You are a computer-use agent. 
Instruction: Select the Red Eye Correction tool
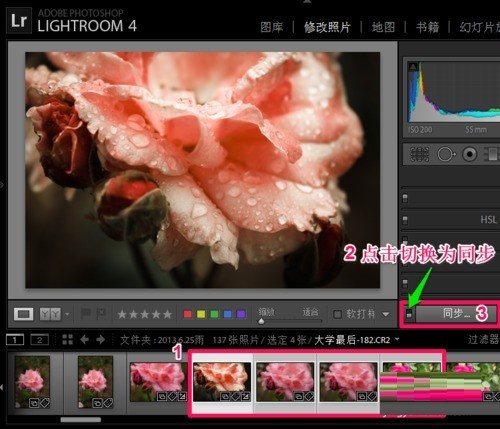coord(469,154)
